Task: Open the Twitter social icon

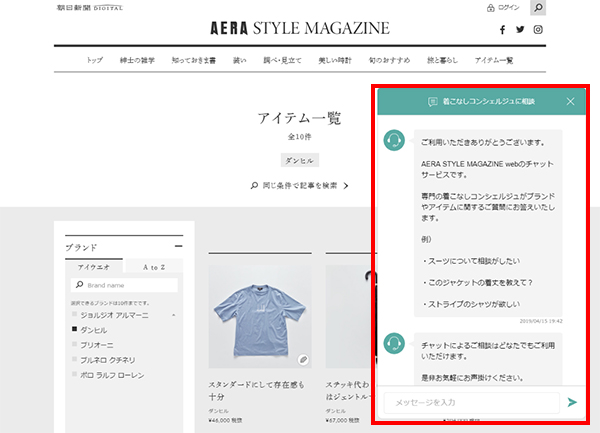Action: click(x=520, y=29)
